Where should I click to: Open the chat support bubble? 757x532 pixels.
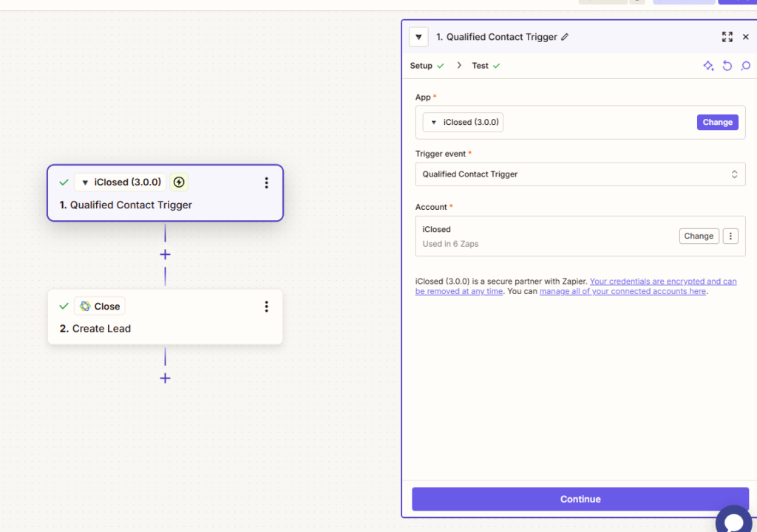pos(733,521)
